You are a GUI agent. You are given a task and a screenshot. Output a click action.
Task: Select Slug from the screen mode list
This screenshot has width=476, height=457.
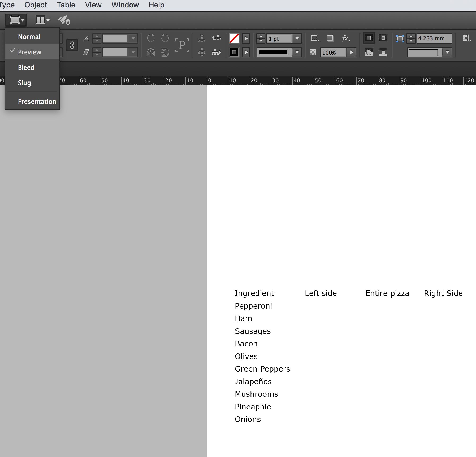(24, 83)
